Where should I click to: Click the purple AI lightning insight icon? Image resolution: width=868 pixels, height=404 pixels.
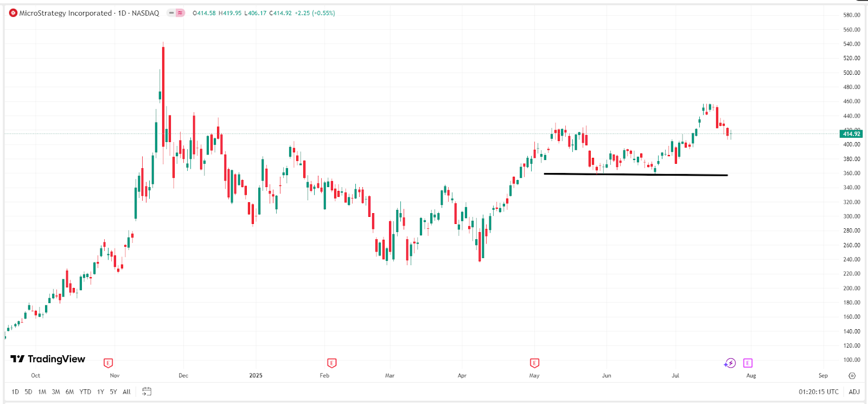(x=731, y=362)
